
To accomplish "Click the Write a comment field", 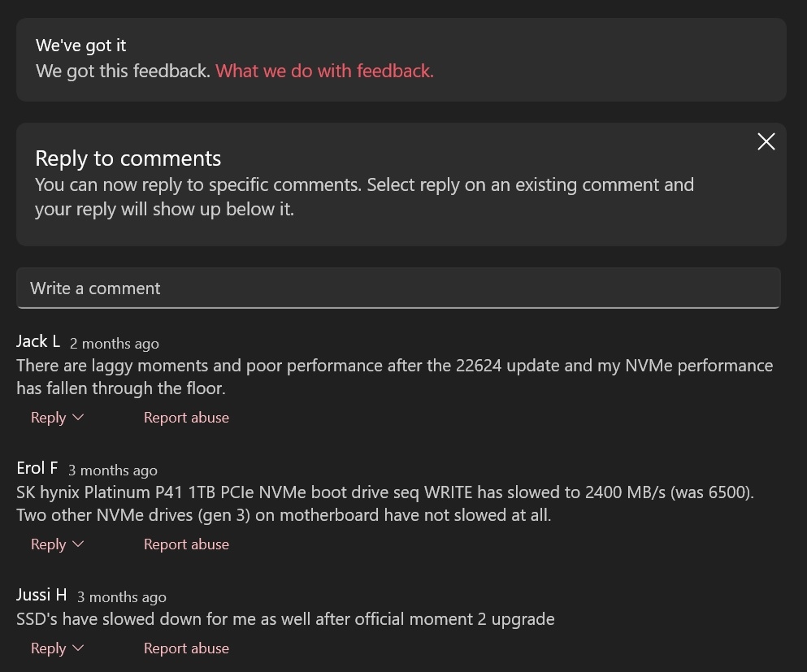I will 398,288.
